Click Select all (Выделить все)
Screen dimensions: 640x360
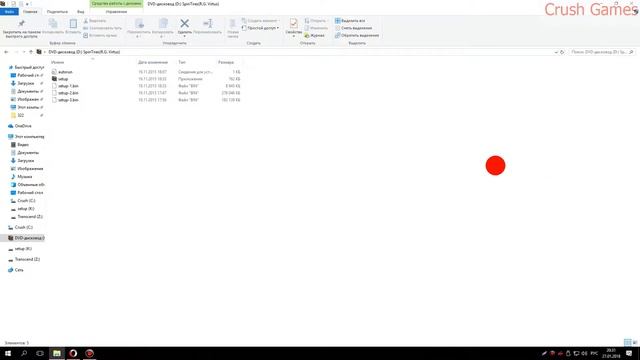coord(350,21)
